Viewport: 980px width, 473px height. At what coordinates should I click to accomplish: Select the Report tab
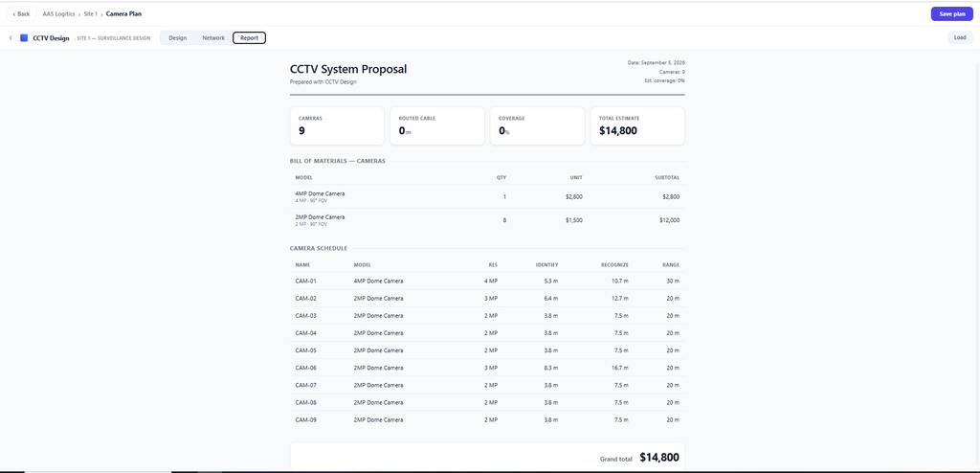pos(250,38)
